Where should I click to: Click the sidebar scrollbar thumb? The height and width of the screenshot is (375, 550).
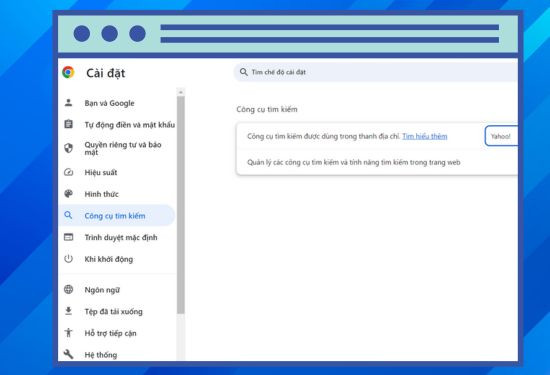pos(181,205)
